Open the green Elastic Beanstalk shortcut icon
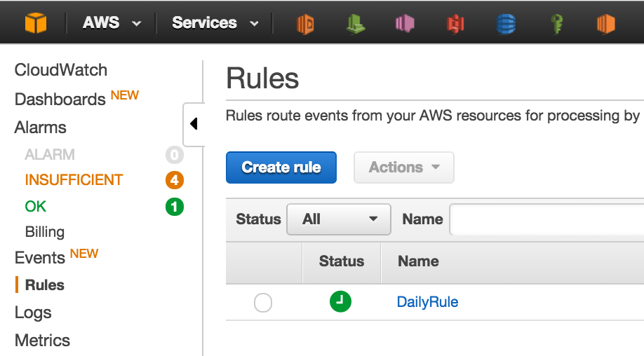This screenshot has height=356, width=644. [355, 24]
